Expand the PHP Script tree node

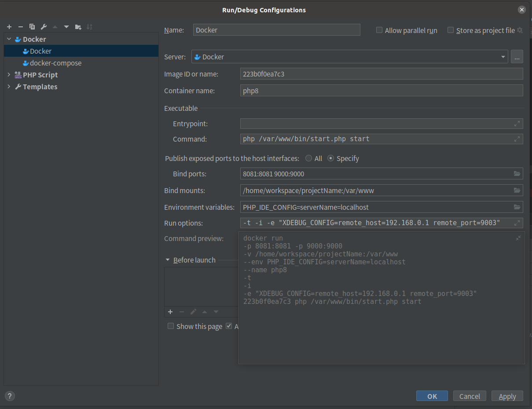click(x=9, y=75)
